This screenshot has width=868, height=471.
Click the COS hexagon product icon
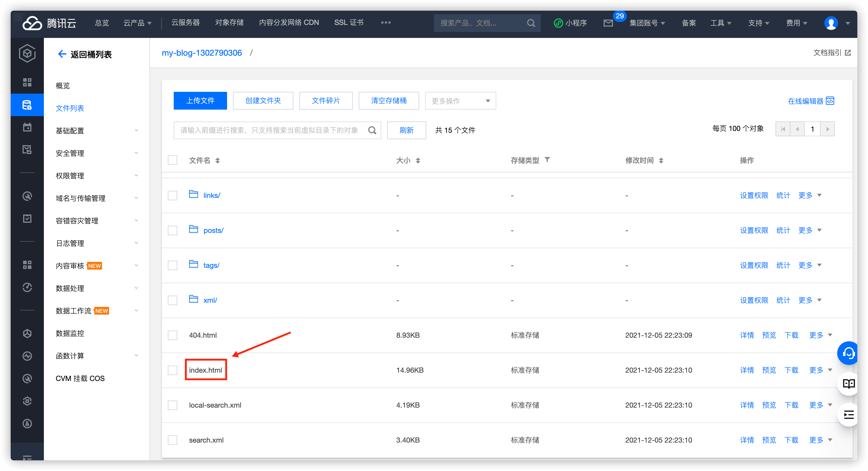(27, 53)
